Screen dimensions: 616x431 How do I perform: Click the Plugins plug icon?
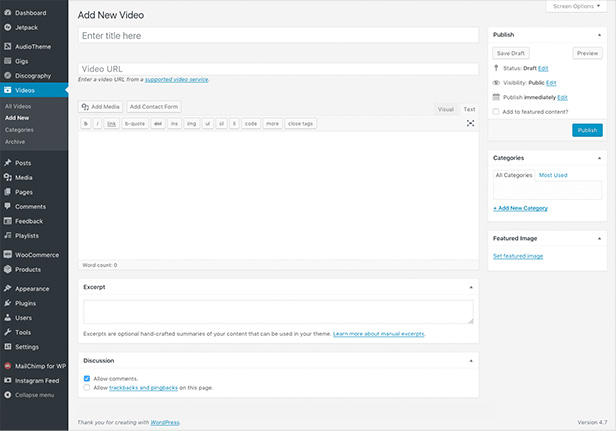[7, 303]
